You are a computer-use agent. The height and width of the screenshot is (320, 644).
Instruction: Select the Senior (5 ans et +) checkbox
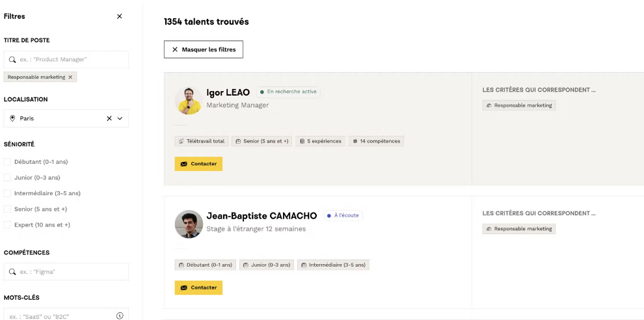(x=8, y=209)
